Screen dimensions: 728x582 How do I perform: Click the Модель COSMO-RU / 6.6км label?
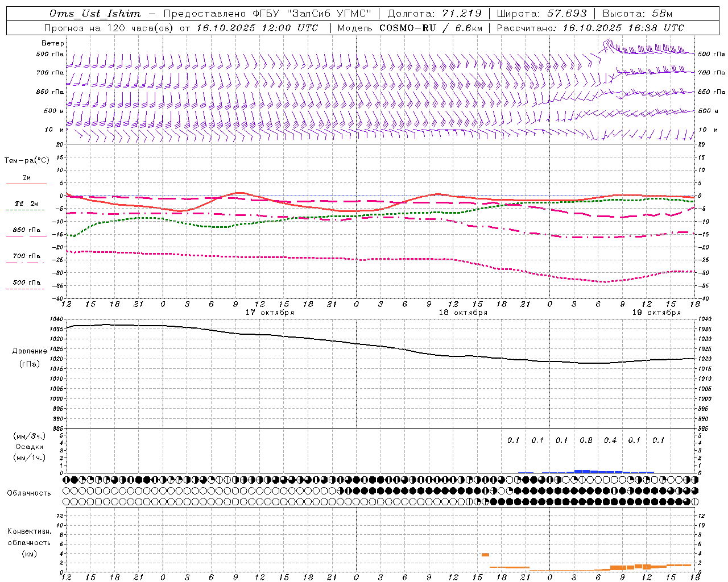(x=409, y=28)
